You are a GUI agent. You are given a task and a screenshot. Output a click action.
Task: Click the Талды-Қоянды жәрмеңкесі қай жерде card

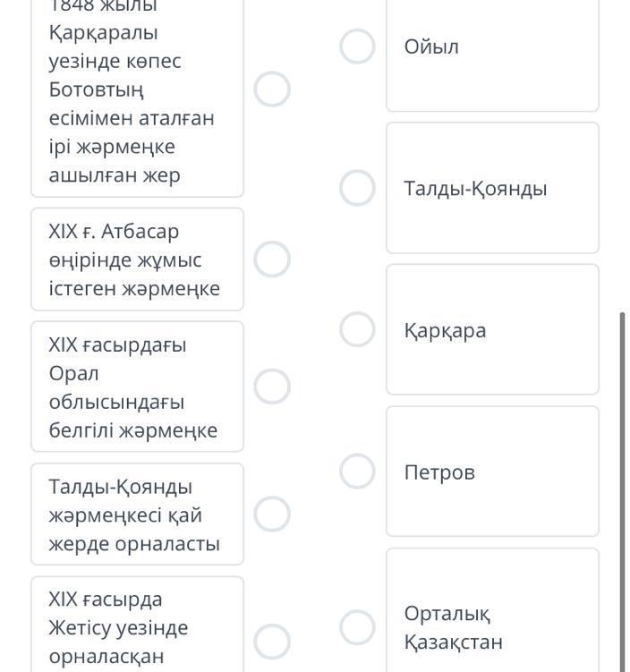point(137,515)
